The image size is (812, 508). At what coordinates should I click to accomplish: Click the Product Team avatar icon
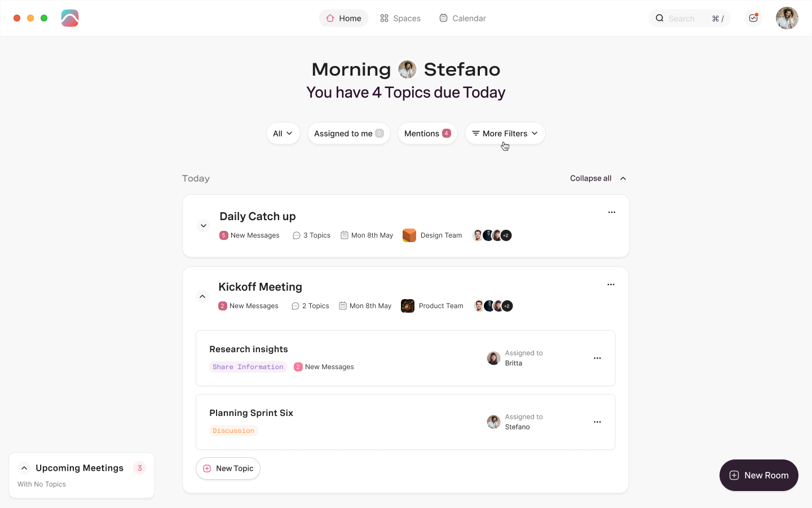pos(408,305)
